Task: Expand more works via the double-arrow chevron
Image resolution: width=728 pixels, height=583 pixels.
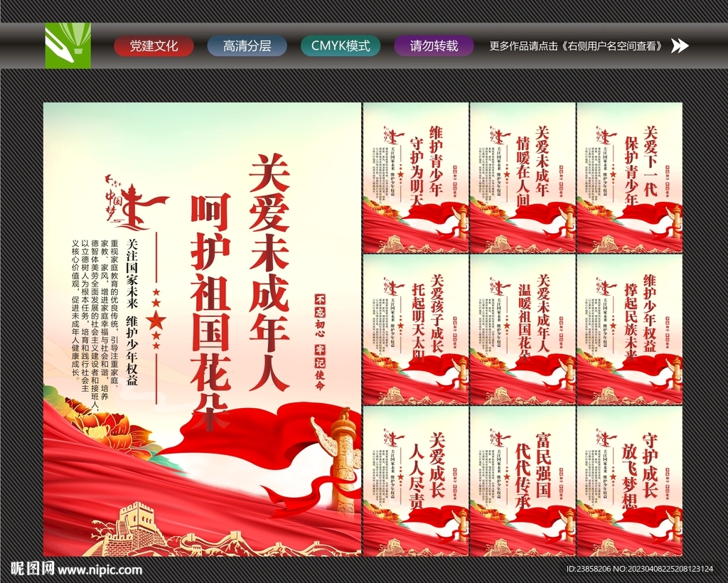Action: click(678, 46)
